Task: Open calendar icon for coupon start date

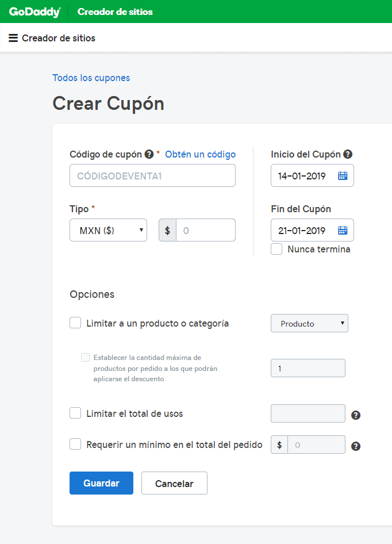Action: [x=343, y=176]
